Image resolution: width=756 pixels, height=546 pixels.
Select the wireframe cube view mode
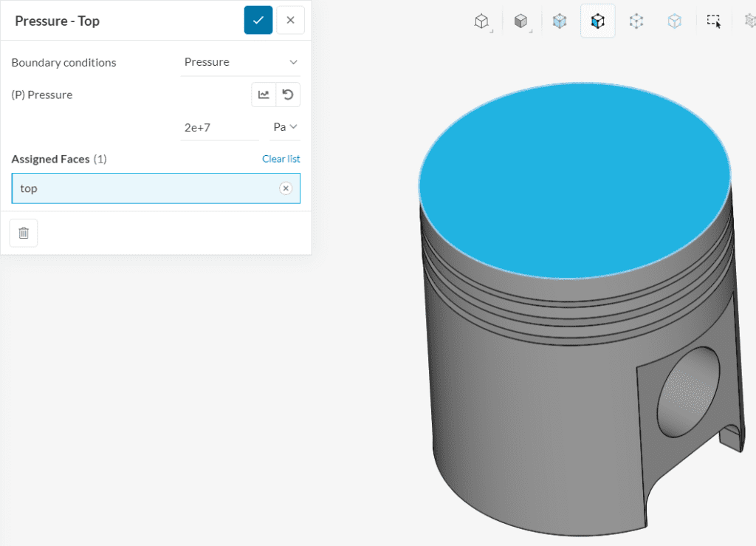point(482,21)
